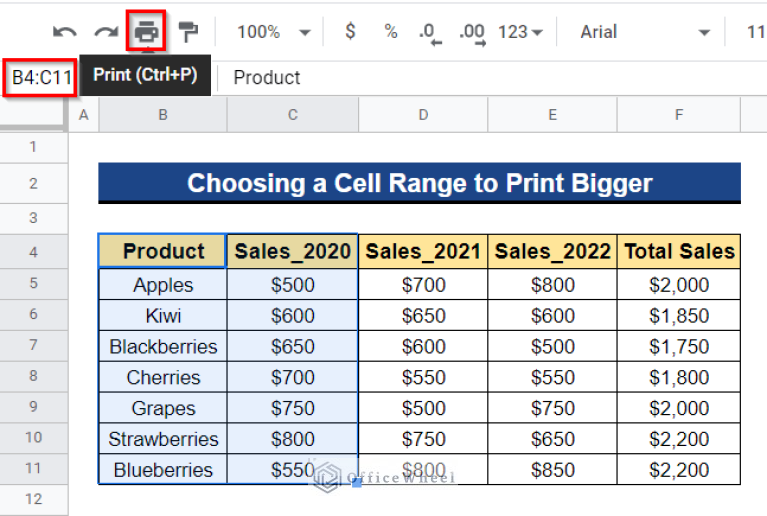
Task: Open the 100% zoom dropdown
Action: 270,32
